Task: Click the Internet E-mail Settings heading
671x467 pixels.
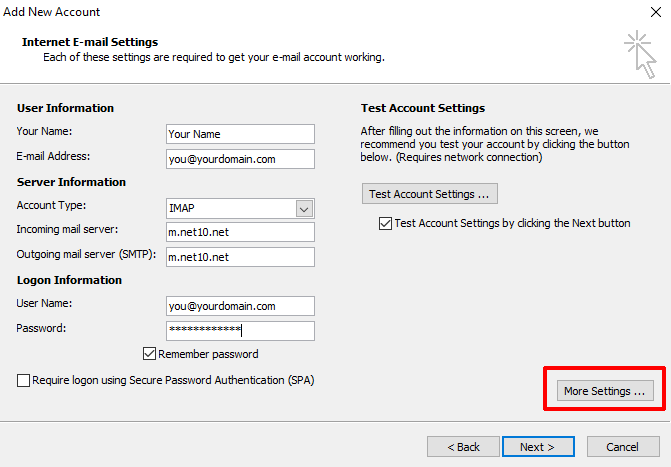Action: tap(90, 42)
